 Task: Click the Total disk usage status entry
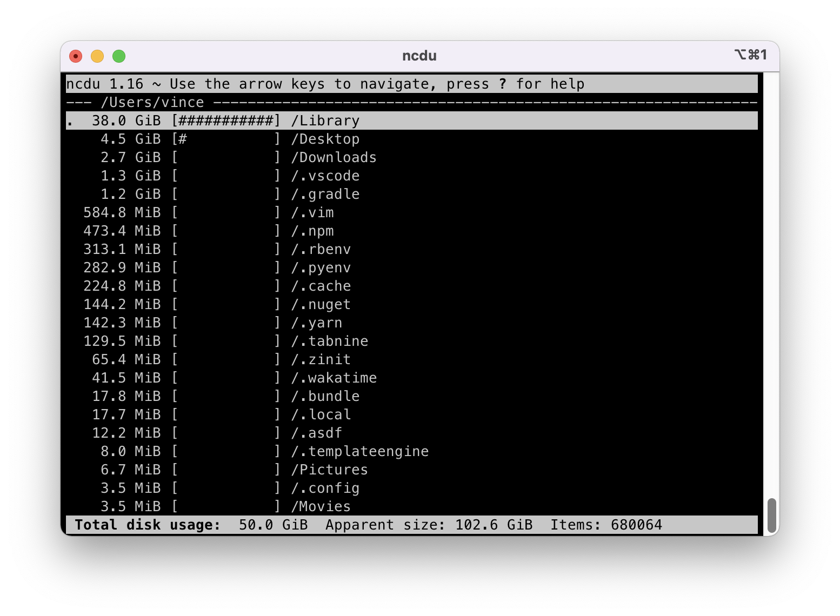click(191, 525)
